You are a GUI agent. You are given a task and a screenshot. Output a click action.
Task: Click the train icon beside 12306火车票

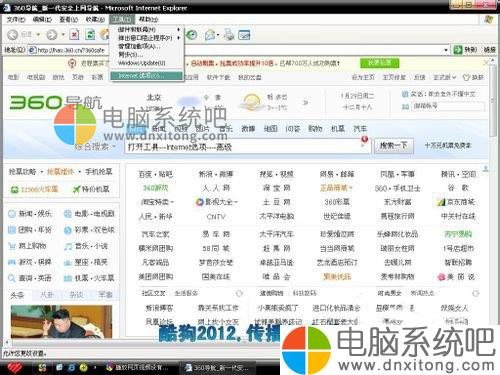coord(14,190)
